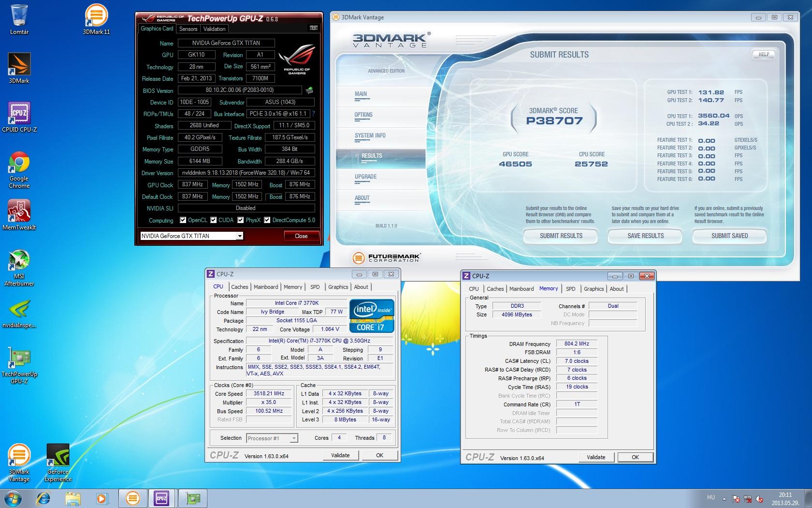Open the Caches tab in left CPU-Z window
812x508 pixels.
(x=240, y=287)
